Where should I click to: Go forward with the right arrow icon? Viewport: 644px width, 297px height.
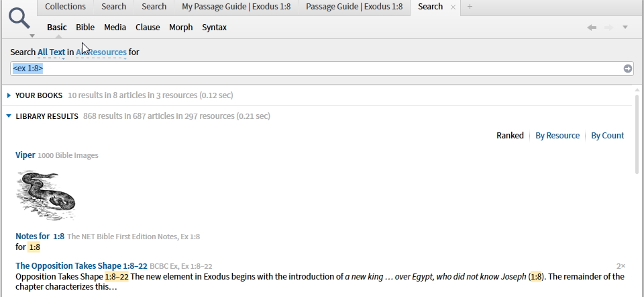pyautogui.click(x=608, y=28)
